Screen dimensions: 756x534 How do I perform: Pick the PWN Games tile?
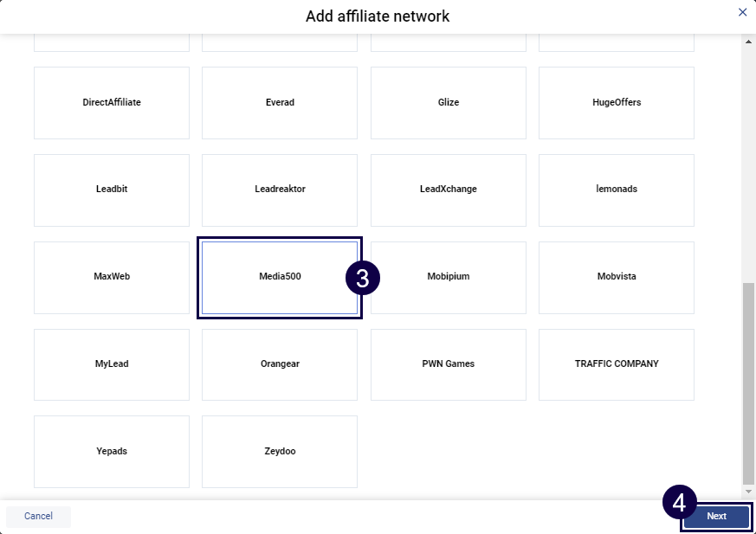[449, 364]
